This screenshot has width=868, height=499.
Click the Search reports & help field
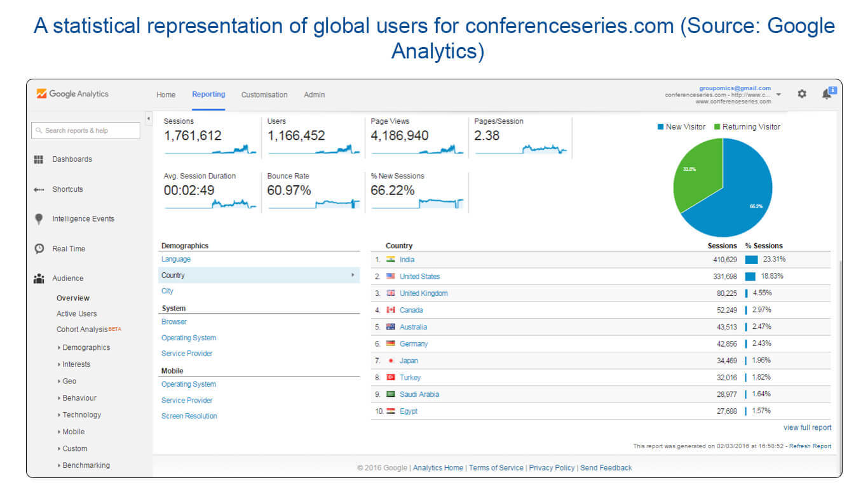click(86, 131)
